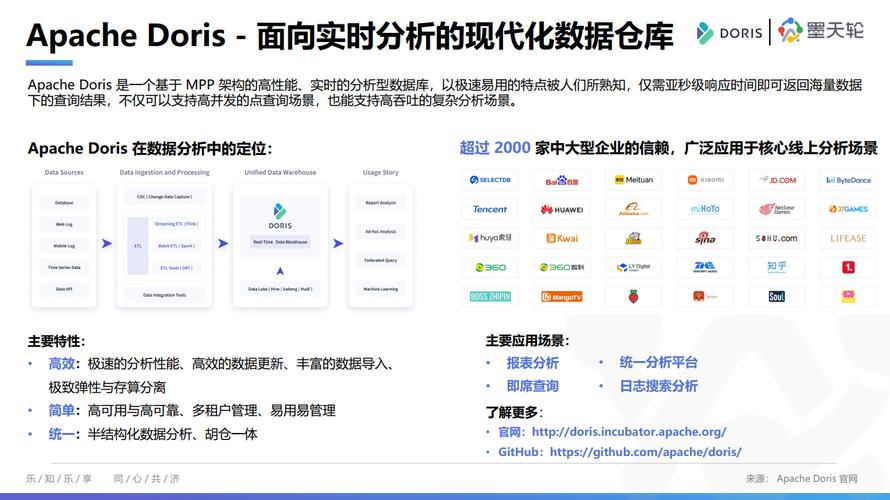Screen dimensions: 890x500
Task: Click the 360数科 logo tile
Action: [x=562, y=267]
